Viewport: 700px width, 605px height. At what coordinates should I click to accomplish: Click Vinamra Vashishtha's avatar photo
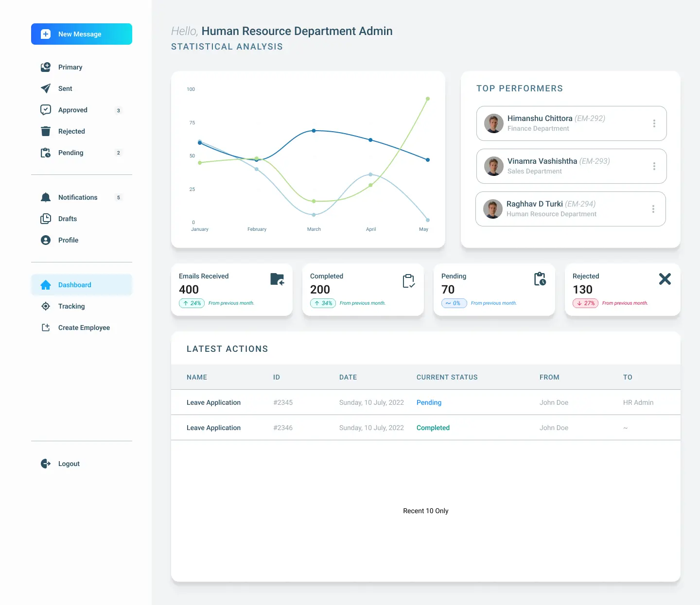coord(494,166)
